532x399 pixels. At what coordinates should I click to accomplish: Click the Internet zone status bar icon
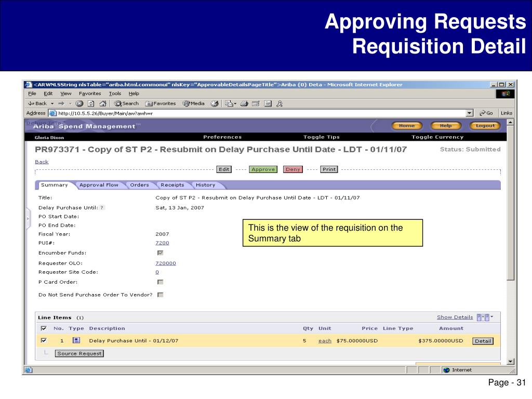[446, 370]
